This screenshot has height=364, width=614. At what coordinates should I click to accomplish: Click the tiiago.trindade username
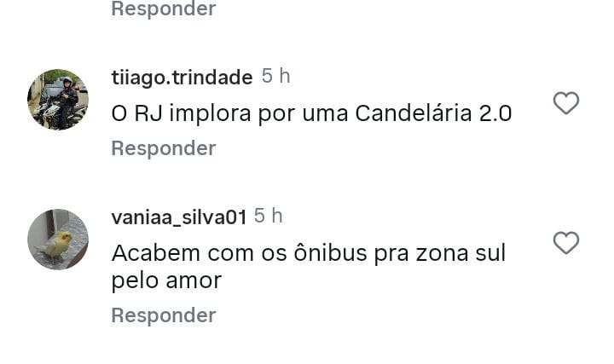pos(182,78)
